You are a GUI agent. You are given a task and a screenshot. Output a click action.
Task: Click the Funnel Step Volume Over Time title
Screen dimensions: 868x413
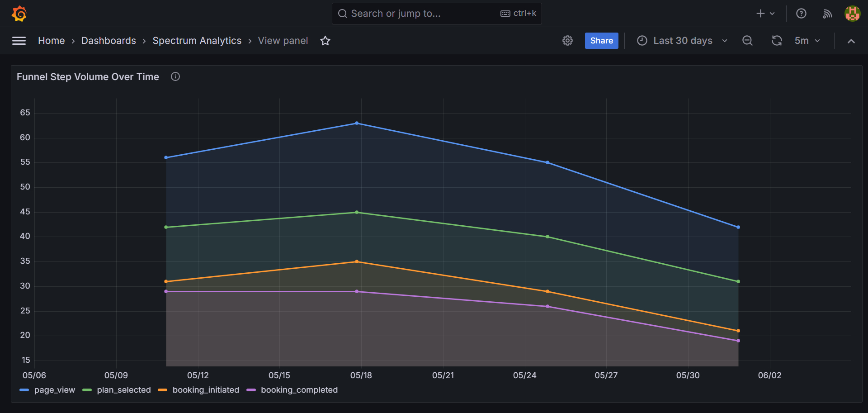(x=88, y=77)
